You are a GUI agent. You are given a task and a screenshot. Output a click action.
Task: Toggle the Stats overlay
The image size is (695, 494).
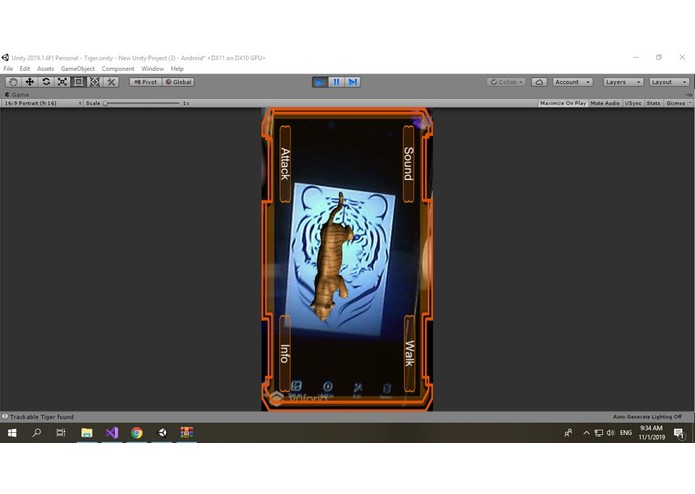coord(653,103)
